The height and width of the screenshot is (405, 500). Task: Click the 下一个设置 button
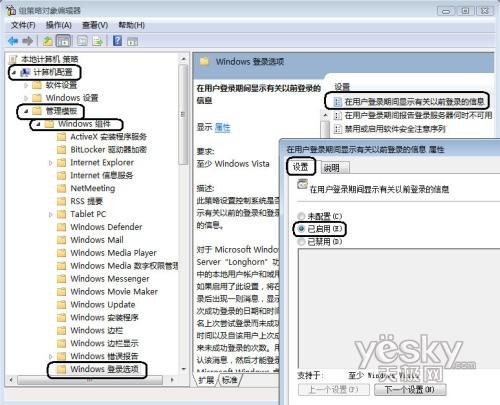pyautogui.click(x=410, y=389)
